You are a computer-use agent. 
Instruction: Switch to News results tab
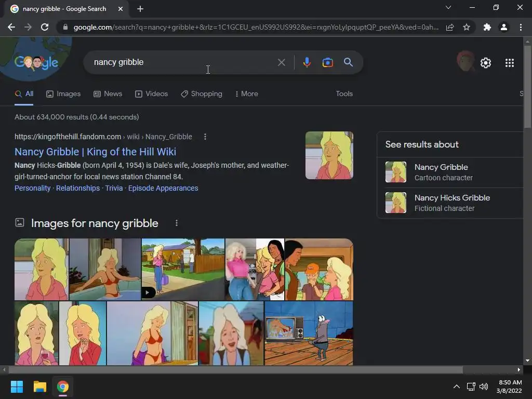(x=108, y=94)
